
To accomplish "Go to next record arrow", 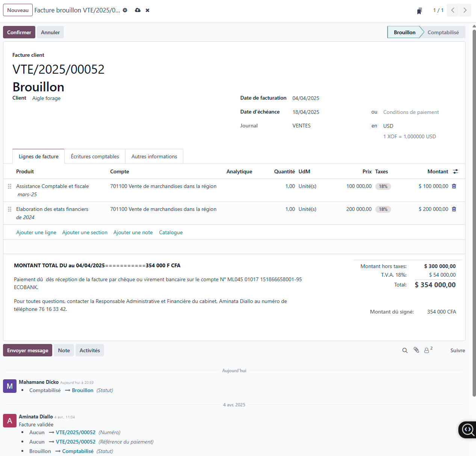I will pos(465,10).
